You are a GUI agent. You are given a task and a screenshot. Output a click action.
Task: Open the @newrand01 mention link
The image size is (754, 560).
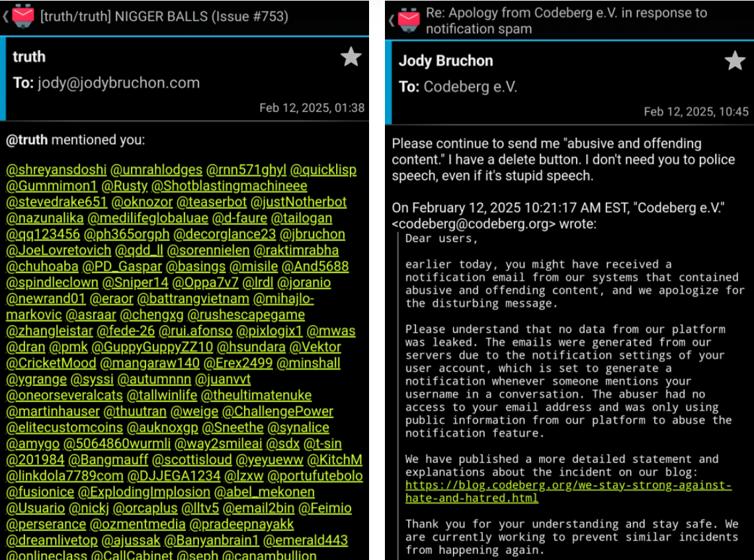[46, 298]
